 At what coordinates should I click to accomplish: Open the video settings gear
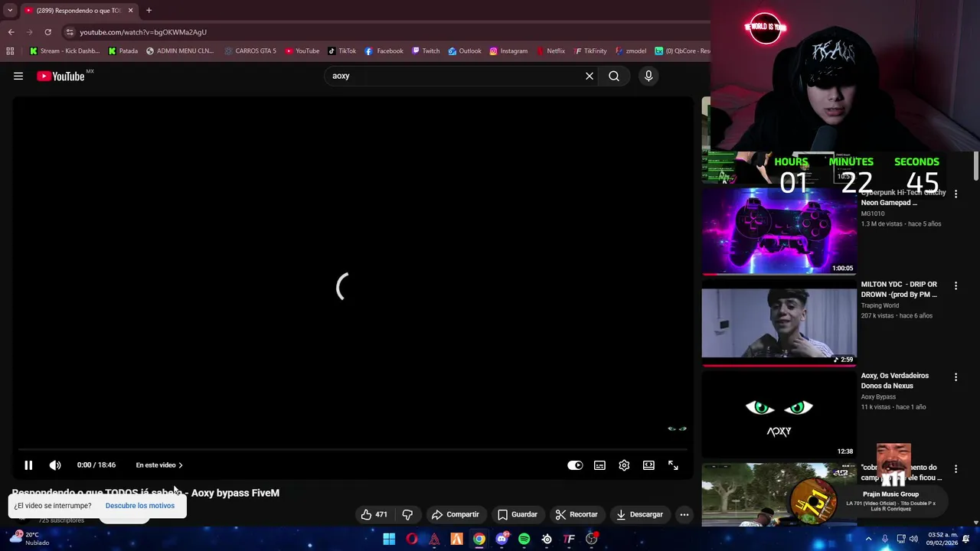[x=624, y=465]
